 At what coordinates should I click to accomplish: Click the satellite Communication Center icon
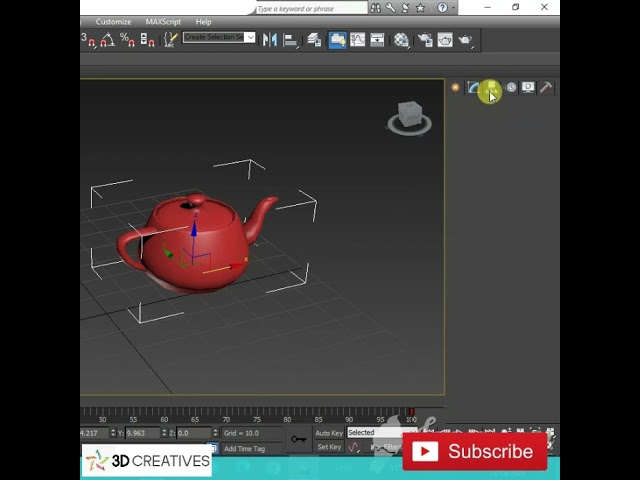click(x=405, y=8)
